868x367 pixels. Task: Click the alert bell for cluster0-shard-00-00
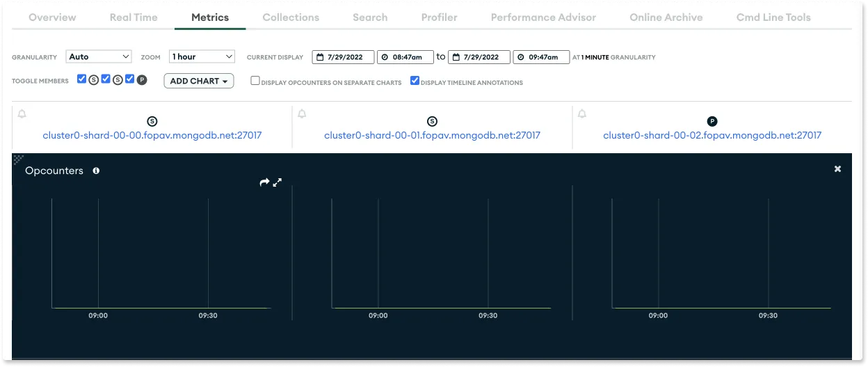(x=22, y=114)
